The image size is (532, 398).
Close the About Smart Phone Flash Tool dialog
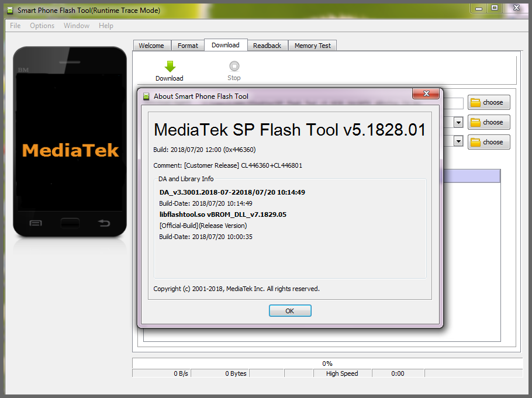pyautogui.click(x=426, y=94)
